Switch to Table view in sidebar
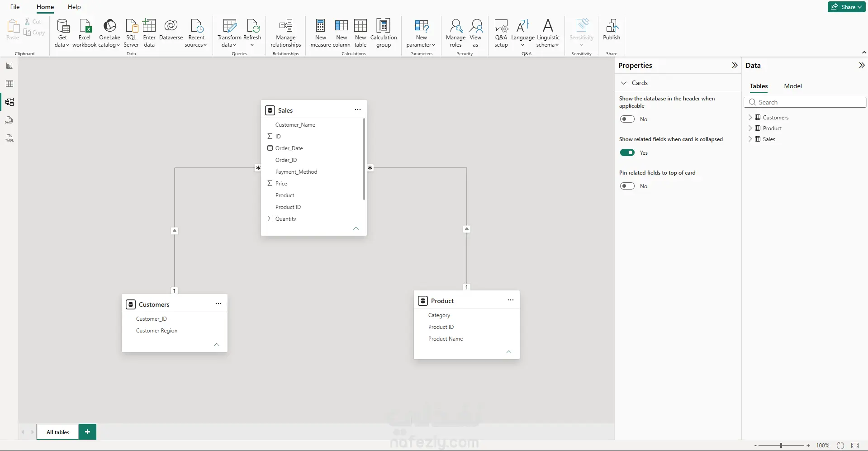This screenshot has height=451, width=868. click(9, 84)
